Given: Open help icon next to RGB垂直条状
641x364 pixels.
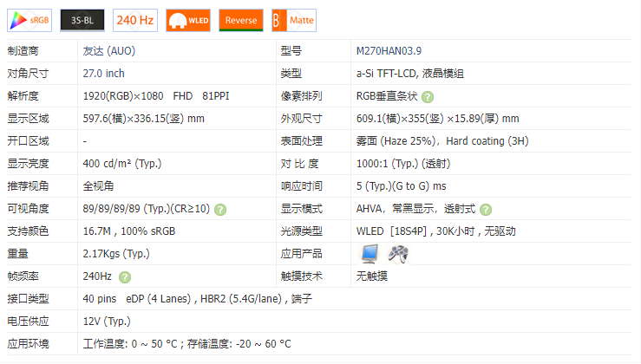Looking at the screenshot, I should (x=428, y=97).
